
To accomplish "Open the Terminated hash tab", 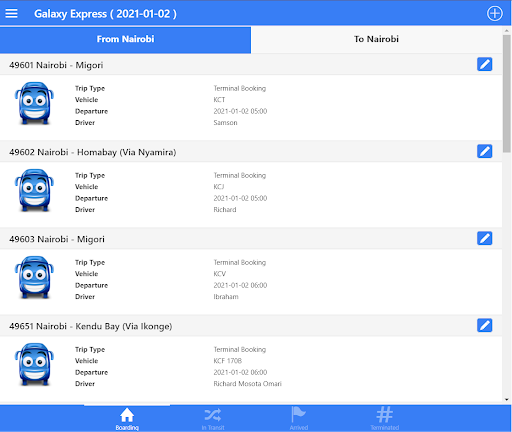I will pos(385,419).
